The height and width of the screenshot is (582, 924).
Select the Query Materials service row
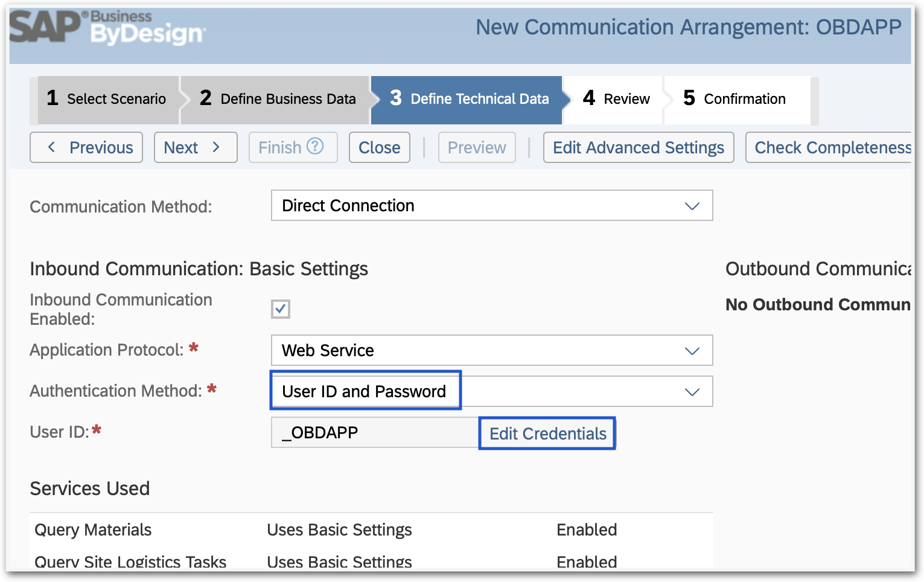point(94,529)
